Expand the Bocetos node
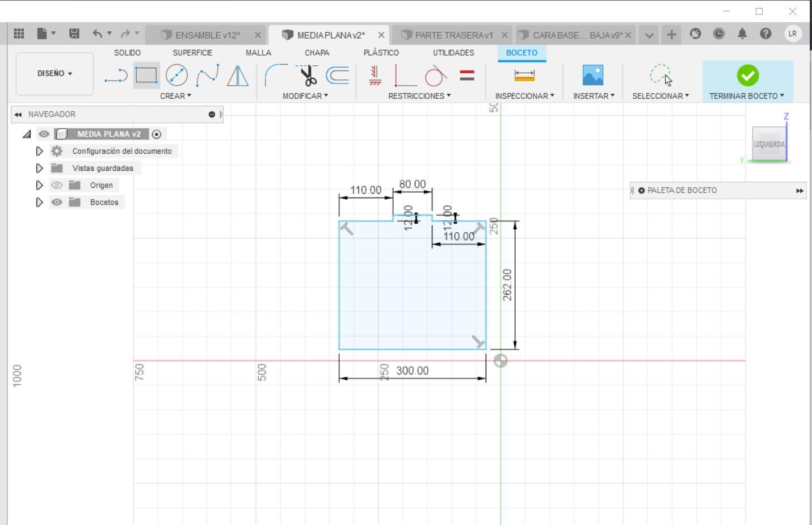The width and height of the screenshot is (812, 525). 39,202
